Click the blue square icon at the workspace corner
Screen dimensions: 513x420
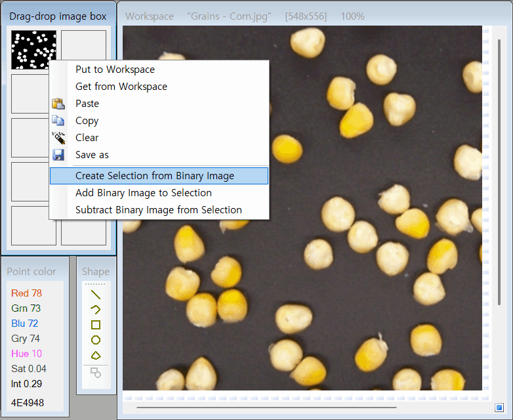tap(499, 408)
